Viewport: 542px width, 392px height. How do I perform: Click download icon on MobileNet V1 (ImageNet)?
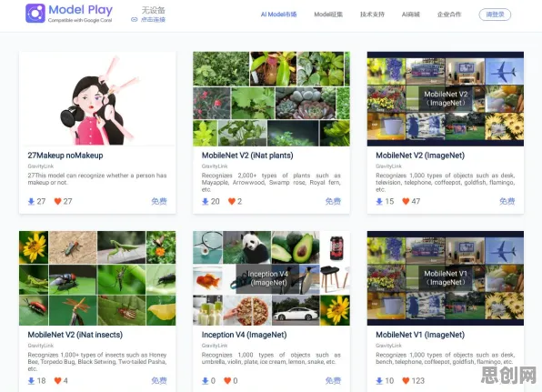click(379, 380)
